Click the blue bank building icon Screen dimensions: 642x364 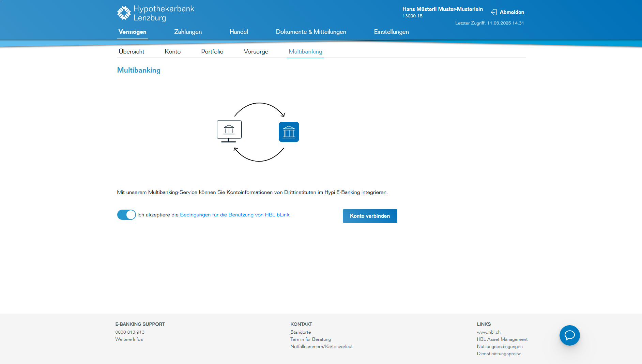tap(289, 132)
